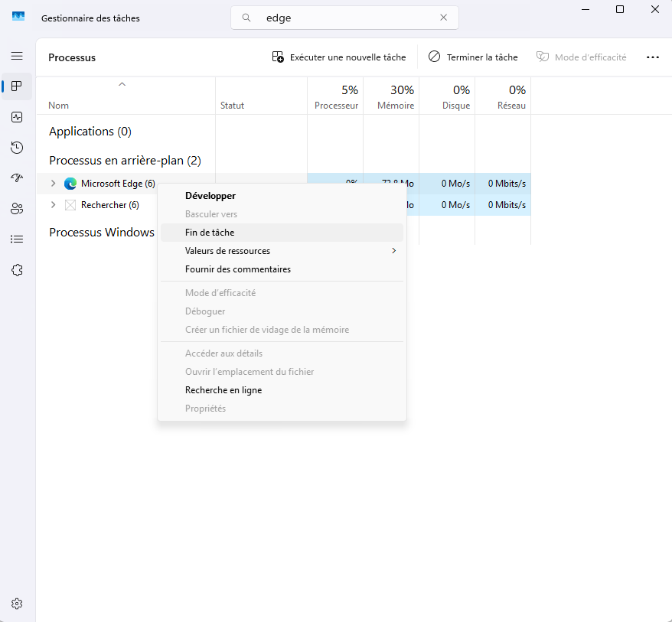Image resolution: width=672 pixels, height=622 pixels.
Task: Click Terminer la tâche button
Action: click(473, 57)
